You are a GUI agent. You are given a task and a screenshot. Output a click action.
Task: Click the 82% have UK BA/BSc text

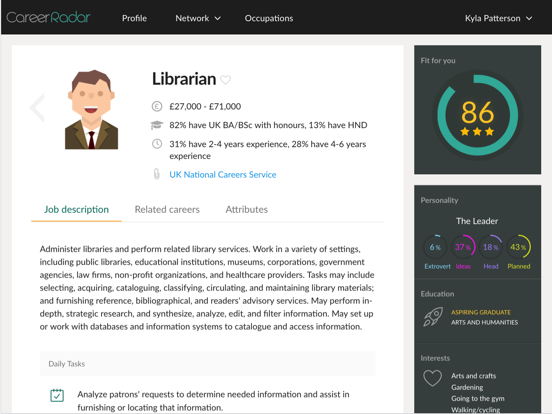[268, 125]
